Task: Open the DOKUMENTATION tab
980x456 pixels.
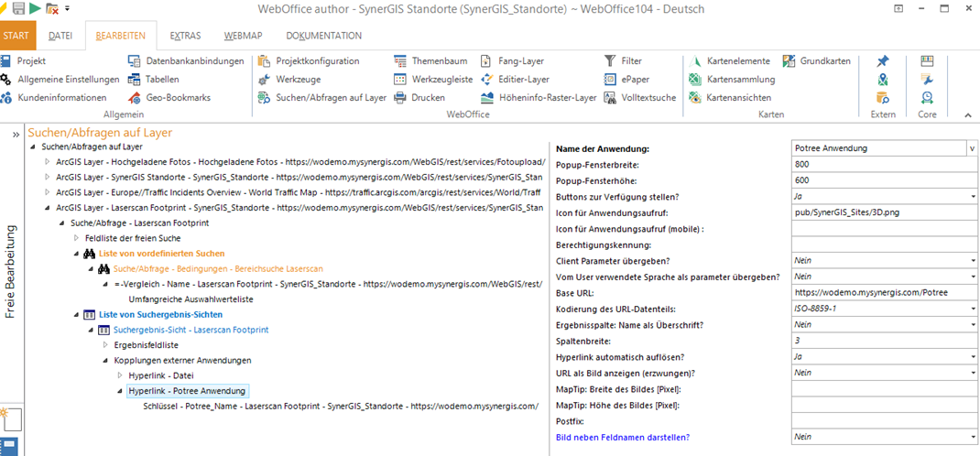Action: pos(323,36)
